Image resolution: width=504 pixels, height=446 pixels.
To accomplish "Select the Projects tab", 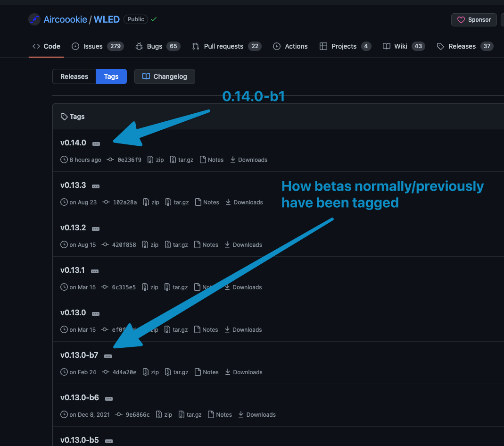I will 324,46.
